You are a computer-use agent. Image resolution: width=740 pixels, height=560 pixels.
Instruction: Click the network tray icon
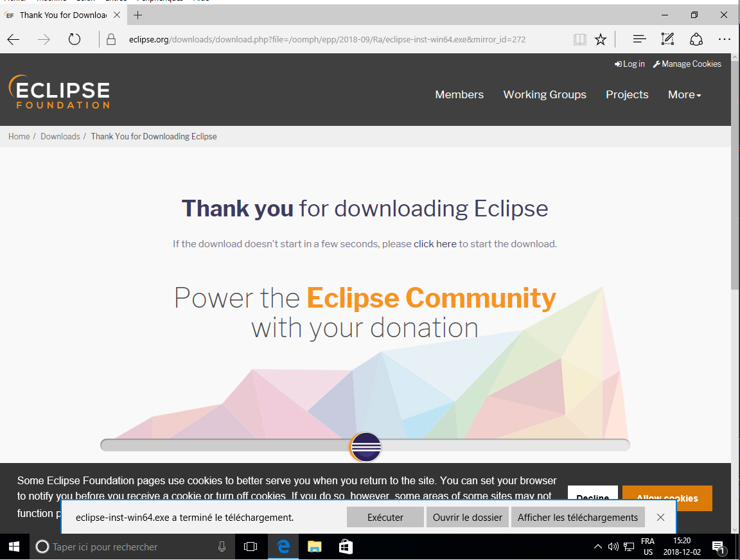click(x=629, y=547)
